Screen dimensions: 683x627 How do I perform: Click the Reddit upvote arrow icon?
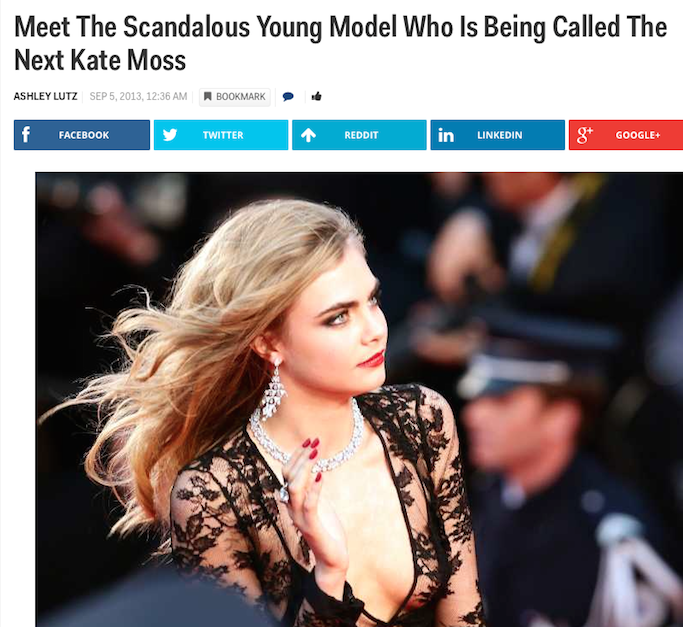click(308, 135)
